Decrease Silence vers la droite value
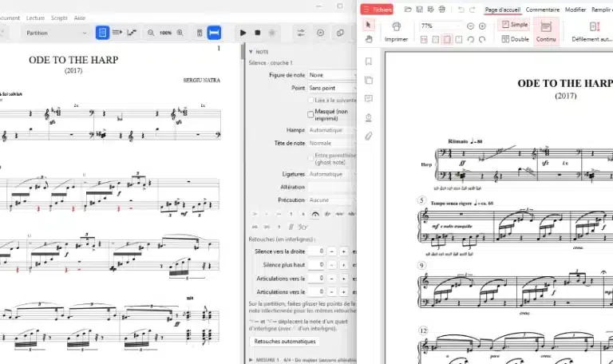The image size is (613, 364). coord(331,251)
